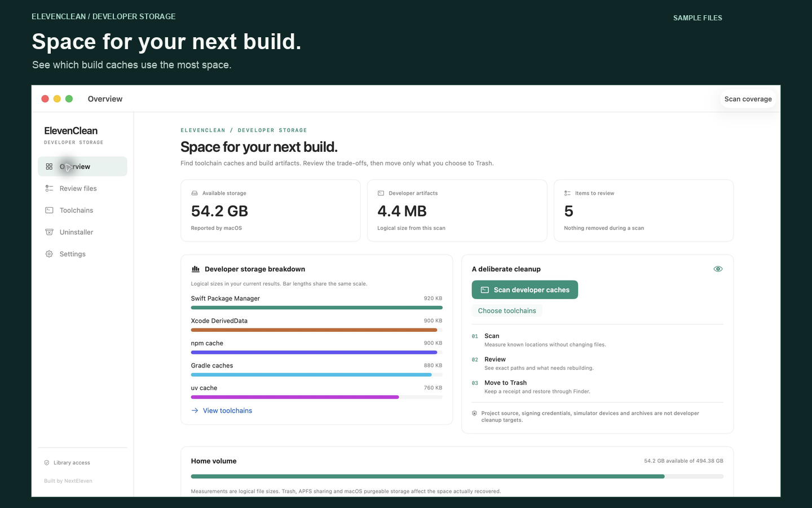This screenshot has height=508, width=812.
Task: Click the Items to review icon
Action: (567, 193)
